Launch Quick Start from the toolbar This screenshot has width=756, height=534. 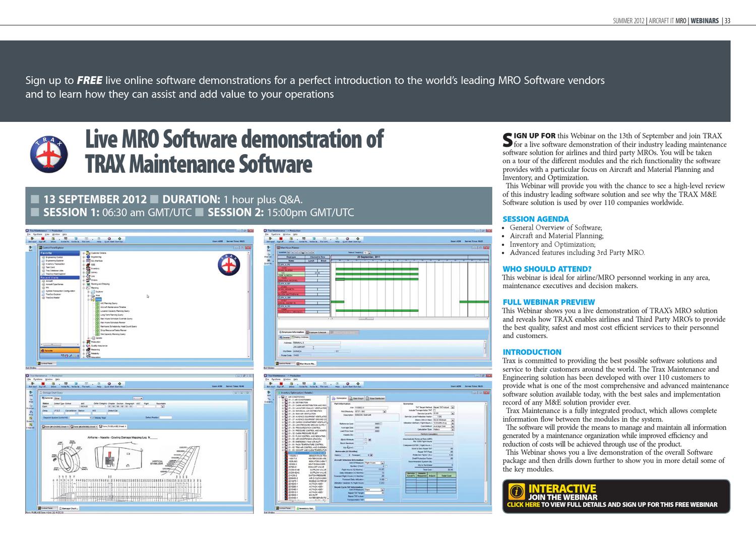[109, 239]
